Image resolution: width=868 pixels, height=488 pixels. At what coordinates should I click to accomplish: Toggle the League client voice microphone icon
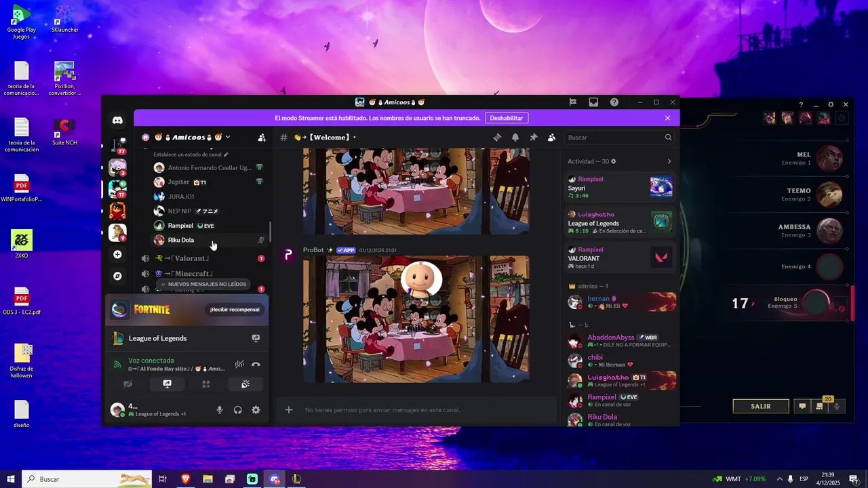click(837, 406)
